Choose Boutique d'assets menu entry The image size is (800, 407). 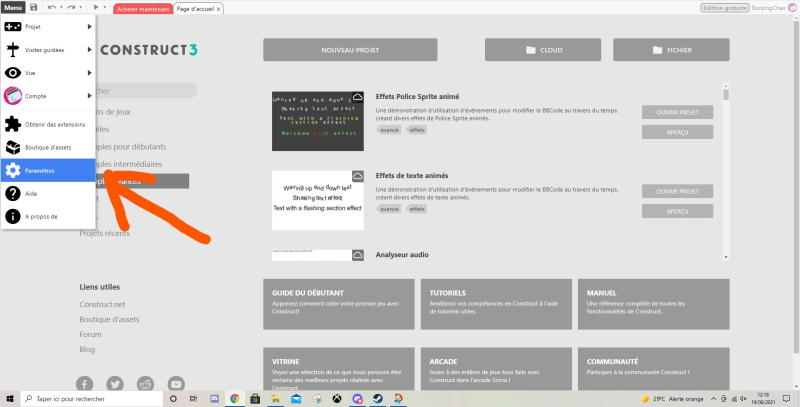click(x=48, y=147)
